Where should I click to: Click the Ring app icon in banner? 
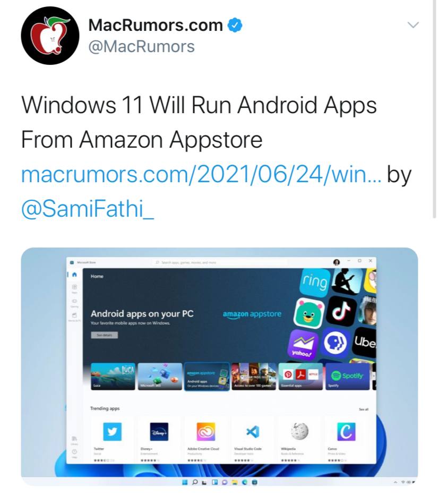coord(315,282)
